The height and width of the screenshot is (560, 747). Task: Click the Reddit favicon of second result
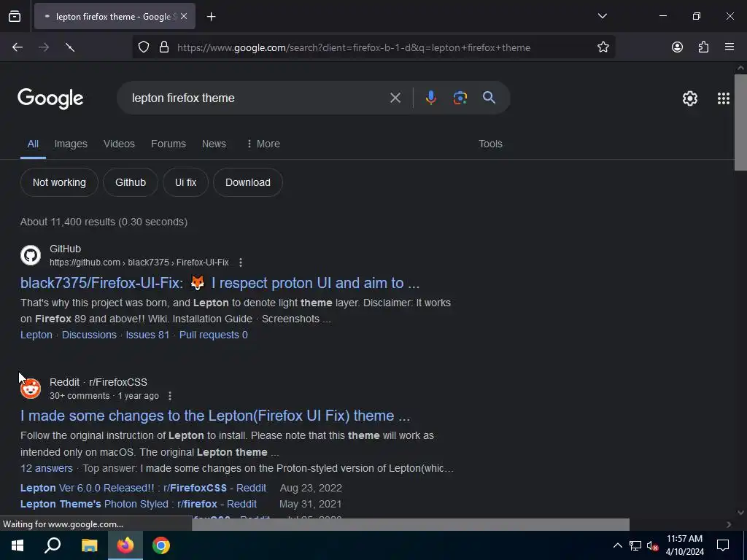coord(31,389)
